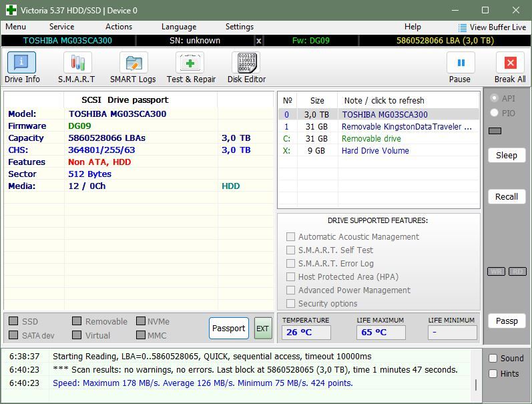
Task: Click the Life Maximum 65 °C field
Action: (380, 333)
